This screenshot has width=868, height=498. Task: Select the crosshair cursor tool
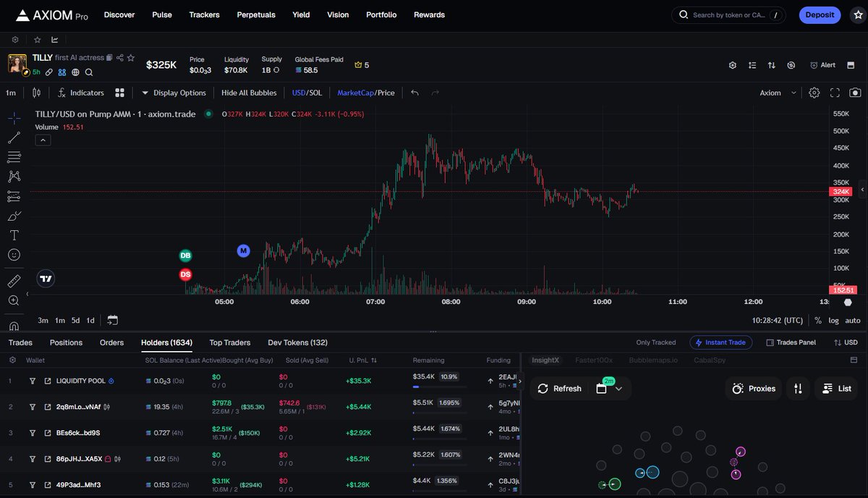14,118
